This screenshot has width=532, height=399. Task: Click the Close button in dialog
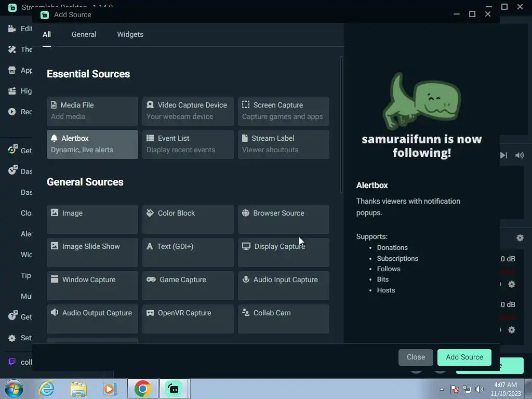(x=416, y=357)
